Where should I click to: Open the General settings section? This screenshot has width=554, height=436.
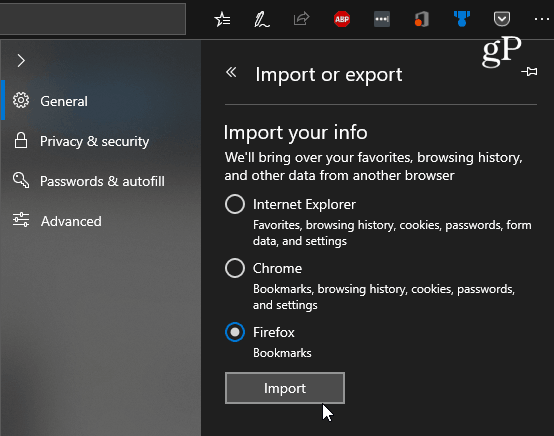point(101,101)
